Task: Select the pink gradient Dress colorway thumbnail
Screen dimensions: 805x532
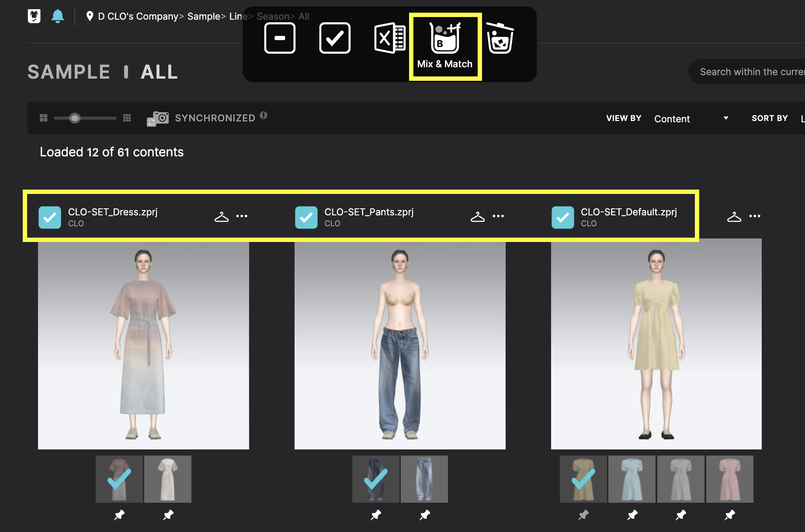Action: click(119, 479)
